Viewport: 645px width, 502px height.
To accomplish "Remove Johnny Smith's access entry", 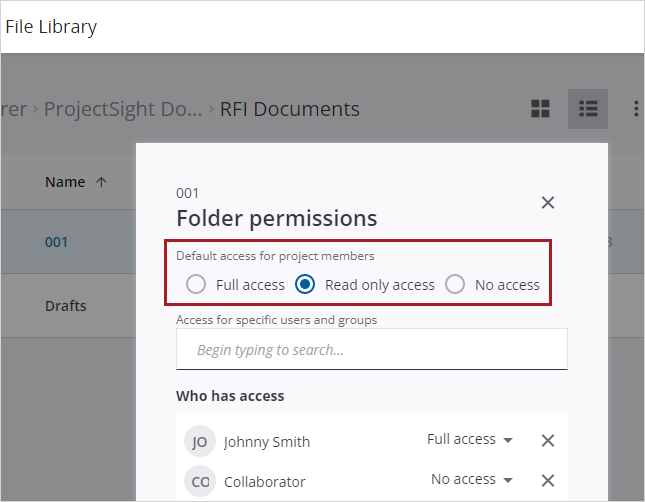I will click(548, 440).
